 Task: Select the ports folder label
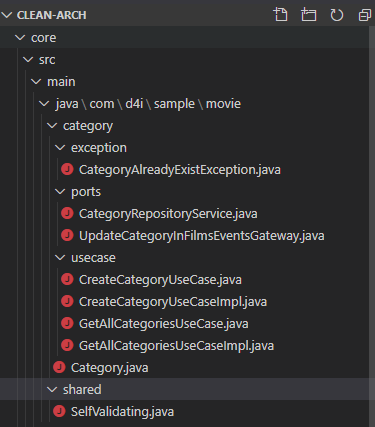pyautogui.click(x=86, y=192)
